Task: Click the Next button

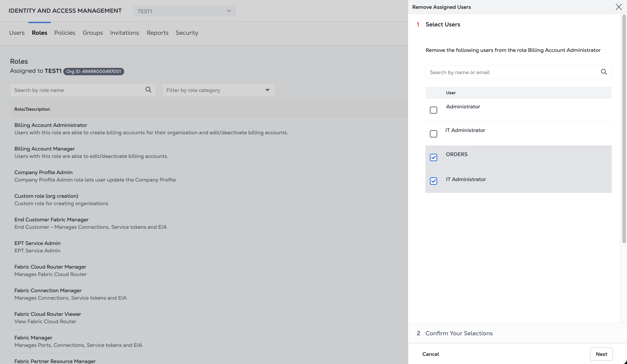Action: pyautogui.click(x=601, y=354)
